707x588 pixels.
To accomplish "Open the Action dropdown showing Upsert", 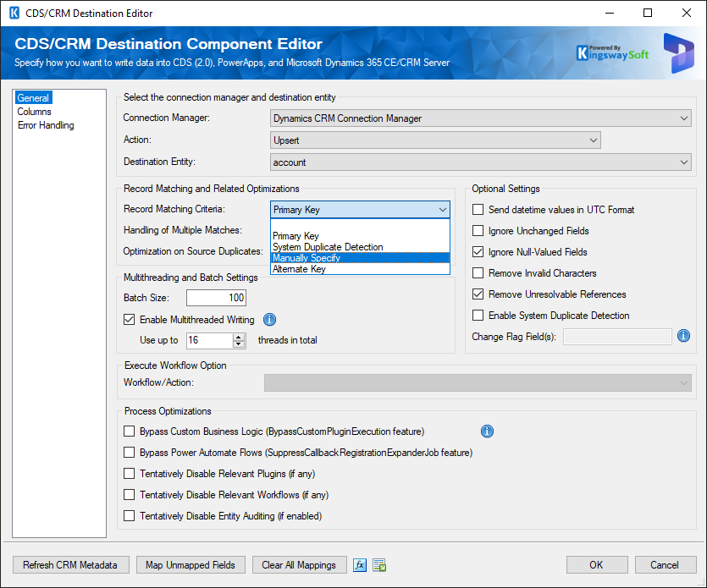I will pyautogui.click(x=435, y=140).
